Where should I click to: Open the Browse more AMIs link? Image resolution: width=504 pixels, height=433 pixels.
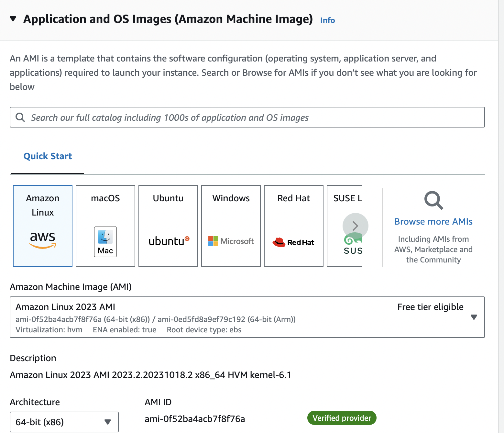(433, 221)
